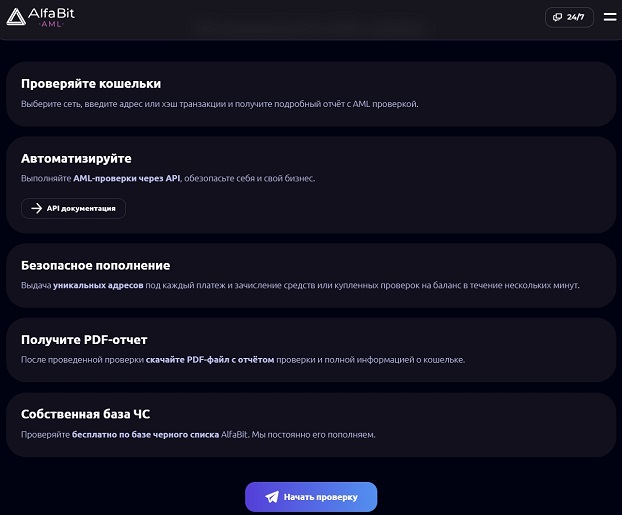The image size is (622, 515).
Task: Click the chat bubble icon beside 24/7
Action: pyautogui.click(x=558, y=17)
